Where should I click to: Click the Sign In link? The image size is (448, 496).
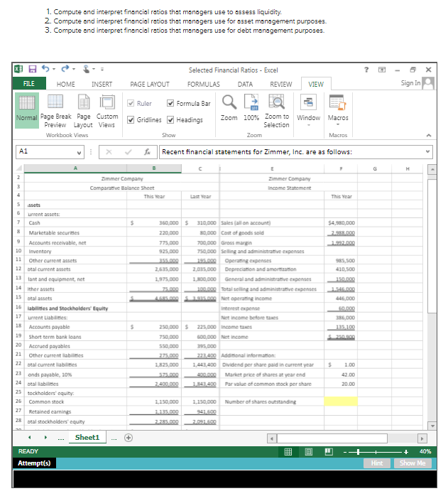pos(410,83)
